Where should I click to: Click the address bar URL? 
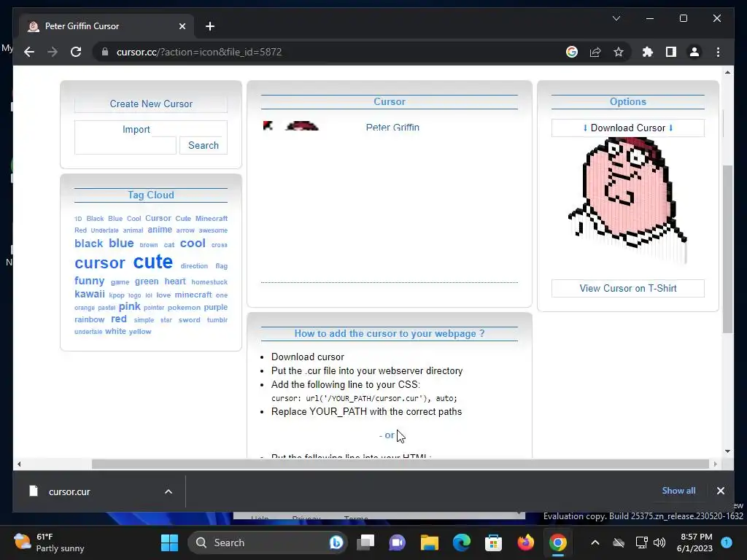[199, 52]
